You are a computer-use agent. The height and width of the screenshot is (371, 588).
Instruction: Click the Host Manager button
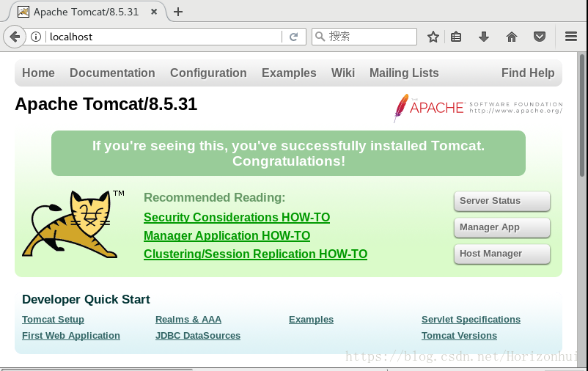pos(502,254)
